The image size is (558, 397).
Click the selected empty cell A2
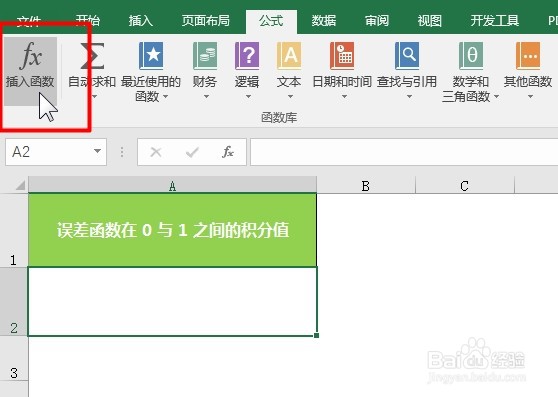(x=172, y=301)
